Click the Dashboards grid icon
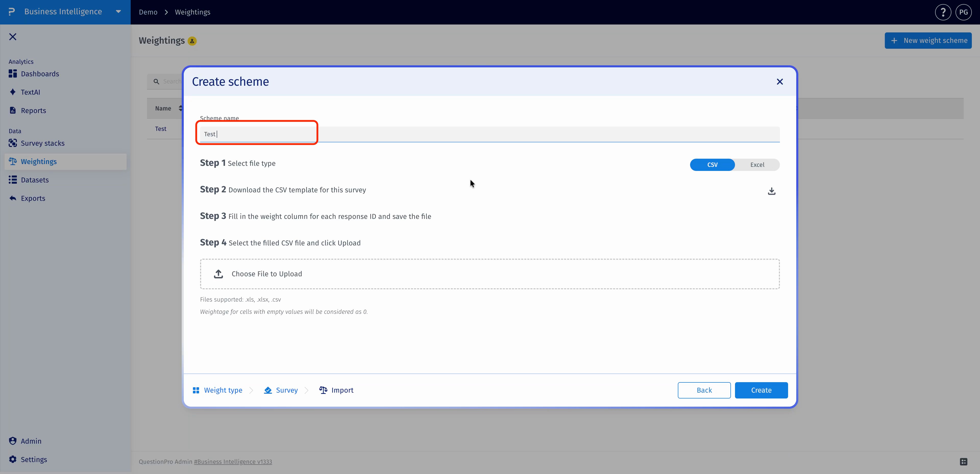 pos(13,74)
